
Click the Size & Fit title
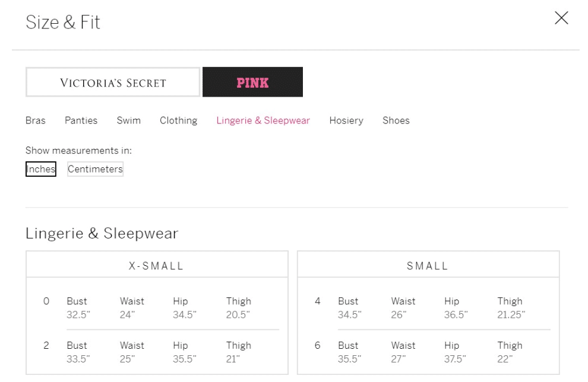pos(63,23)
